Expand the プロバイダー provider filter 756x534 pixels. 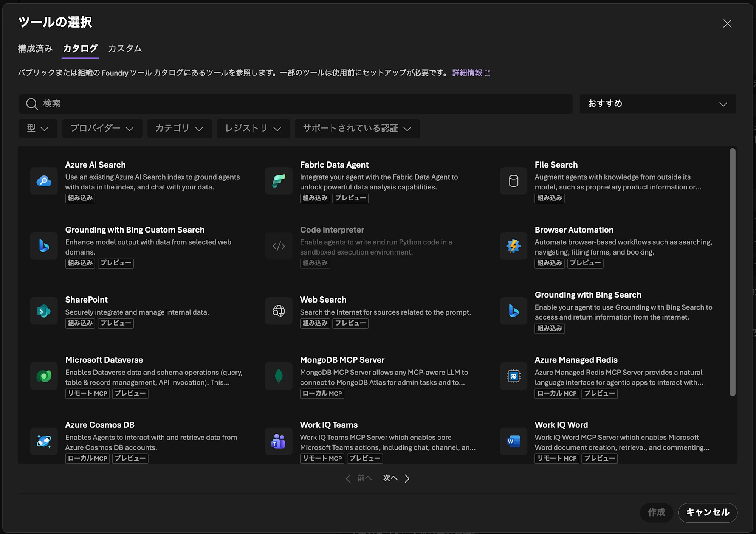(102, 129)
